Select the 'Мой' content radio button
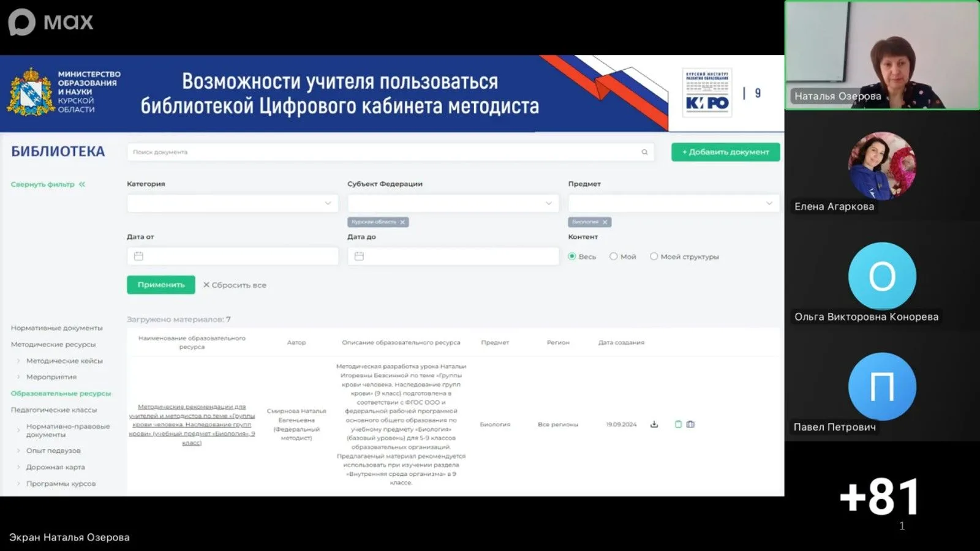980x551 pixels. [x=614, y=257]
